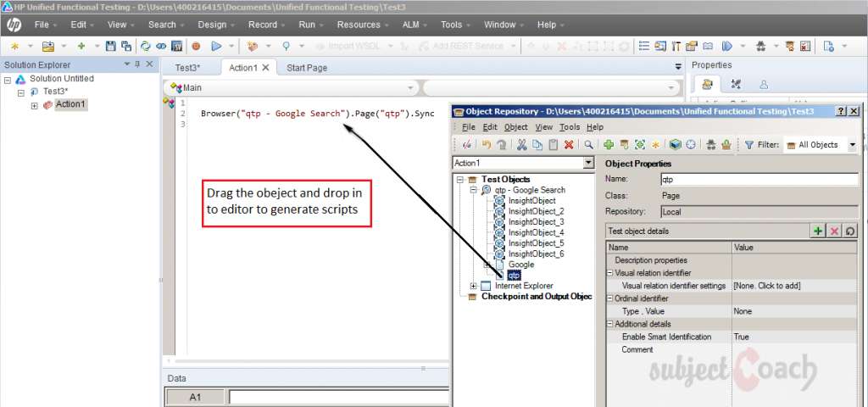Open the editor tab list dropdown arrow
This screenshot has height=407, width=868.
point(678,67)
